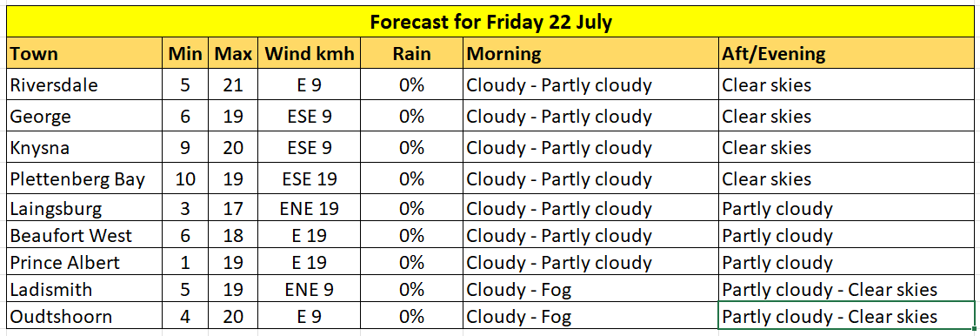980x336 pixels.
Task: Click the Morning column header cell
Action: pyautogui.click(x=590, y=53)
